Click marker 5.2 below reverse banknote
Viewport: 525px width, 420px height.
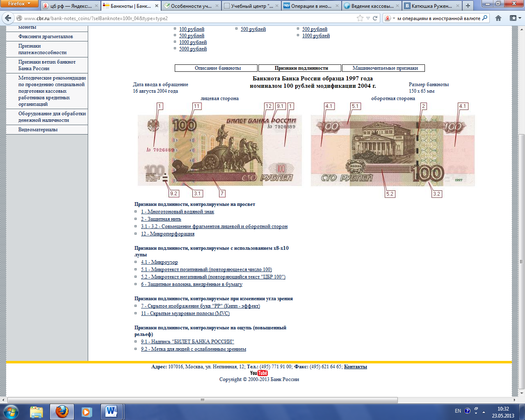point(390,194)
